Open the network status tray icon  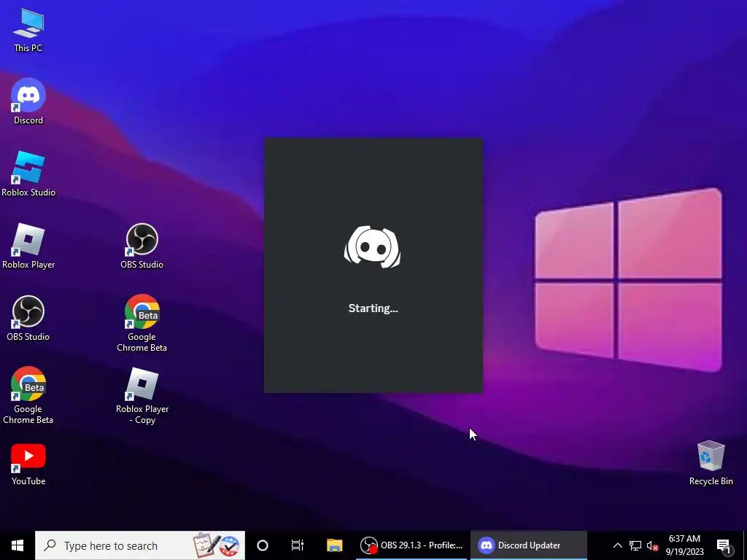(x=635, y=545)
